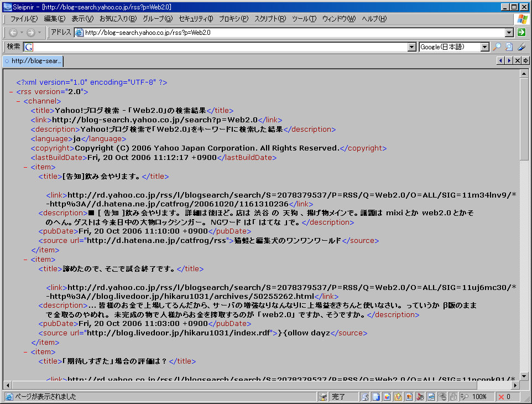The image size is (532, 404).
Task: Open the address bar dropdown arrow
Action: (509, 33)
